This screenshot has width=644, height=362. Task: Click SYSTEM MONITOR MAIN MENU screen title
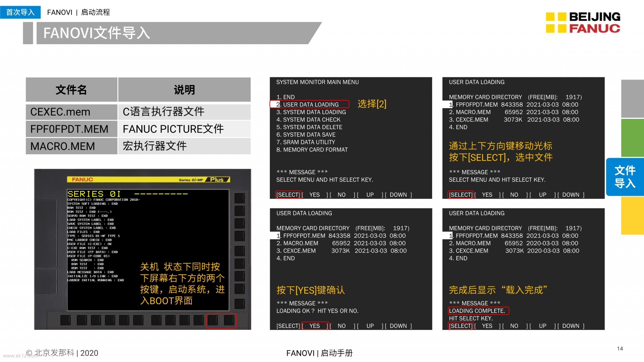coord(317,82)
